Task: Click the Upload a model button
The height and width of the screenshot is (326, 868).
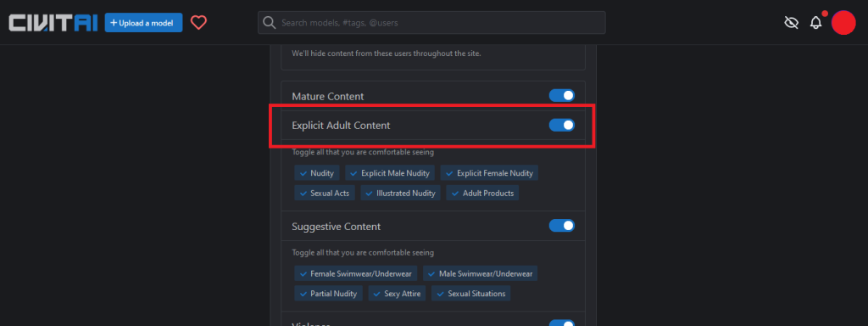Action: pyautogui.click(x=143, y=23)
